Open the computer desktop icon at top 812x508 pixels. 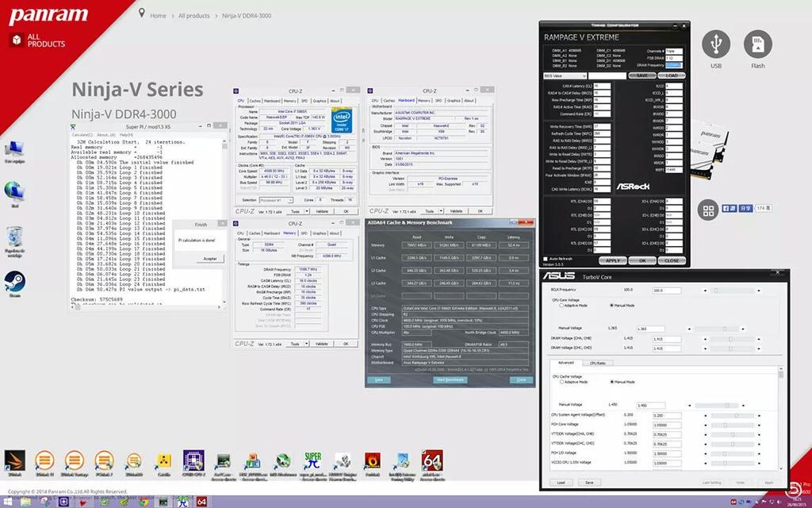click(14, 149)
